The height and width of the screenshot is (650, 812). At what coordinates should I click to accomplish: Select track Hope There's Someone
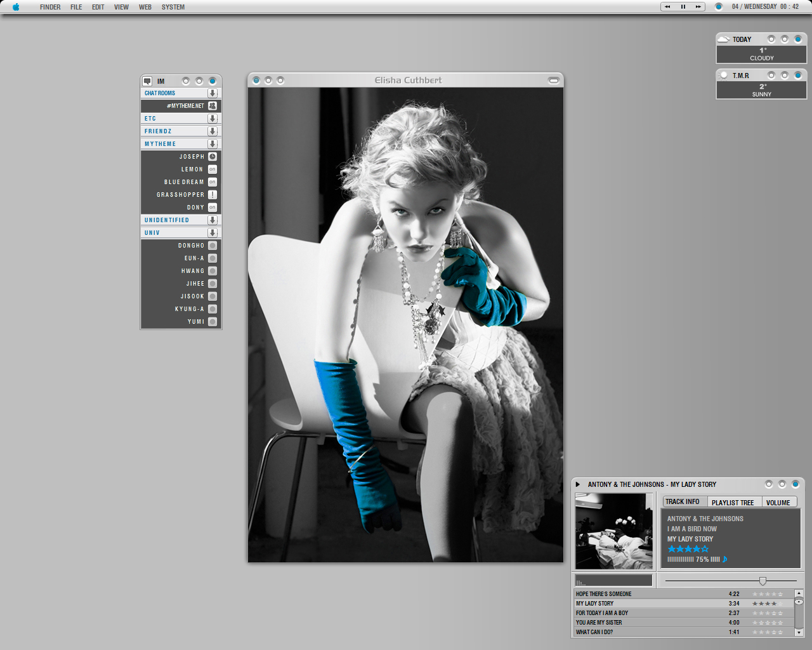pos(684,594)
